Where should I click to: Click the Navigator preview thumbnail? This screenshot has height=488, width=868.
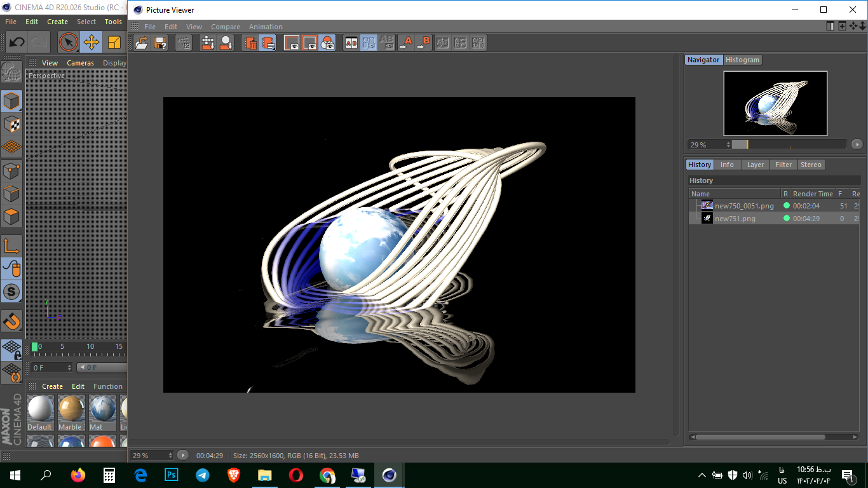pos(775,103)
